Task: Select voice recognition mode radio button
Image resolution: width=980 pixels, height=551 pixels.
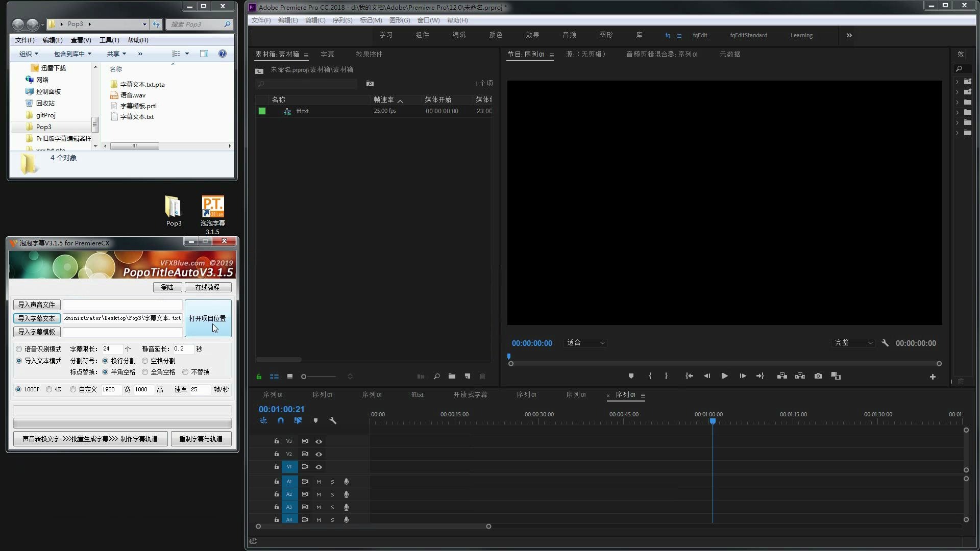Action: click(19, 349)
